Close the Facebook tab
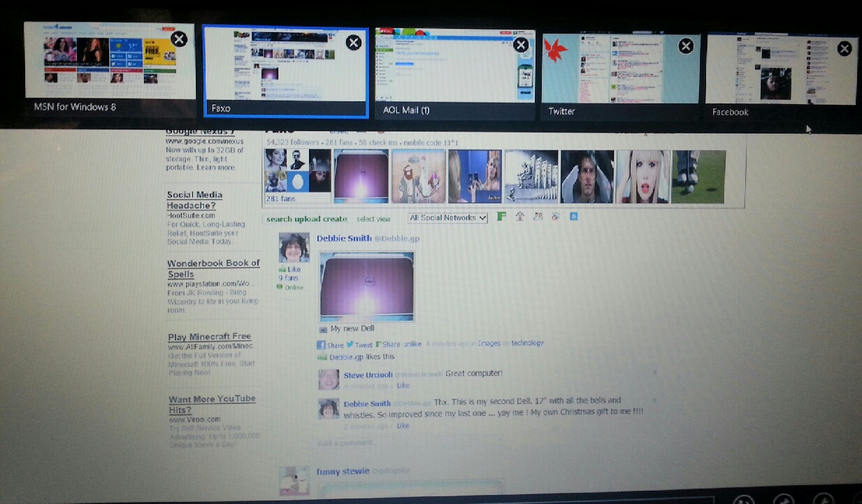862x504 pixels. [x=845, y=48]
